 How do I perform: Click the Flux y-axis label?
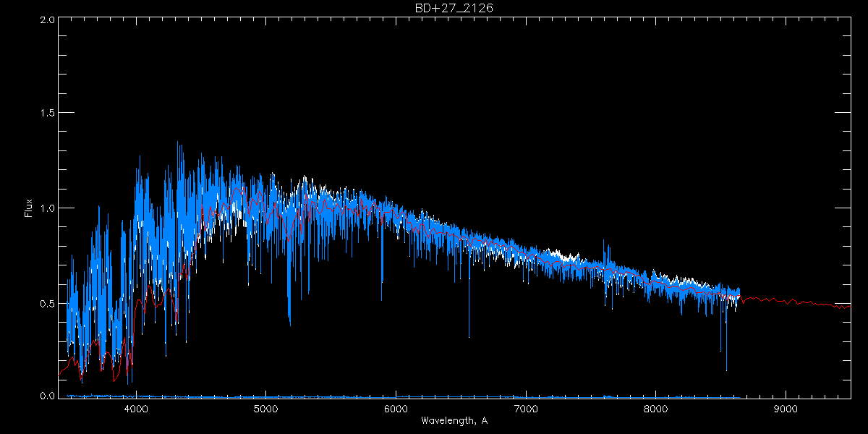pyautogui.click(x=29, y=208)
